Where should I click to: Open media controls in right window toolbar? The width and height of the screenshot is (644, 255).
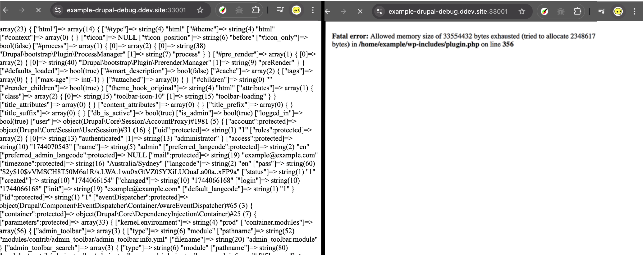[602, 12]
